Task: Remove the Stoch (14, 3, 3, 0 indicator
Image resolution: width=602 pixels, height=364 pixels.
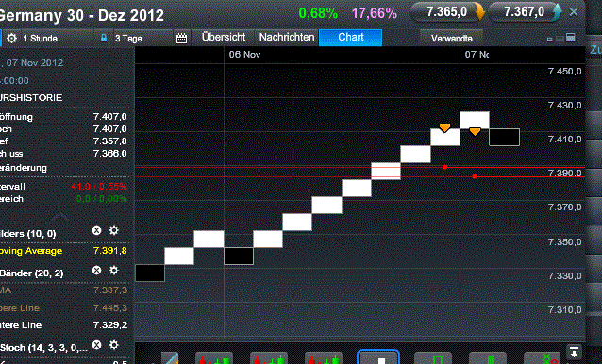Action: pyautogui.click(x=97, y=345)
